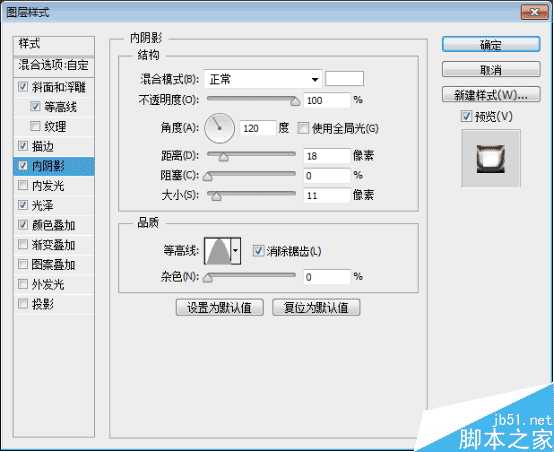Click the 距离 distance slider handle
Viewport: 554px width, 452px height.
pos(223,157)
